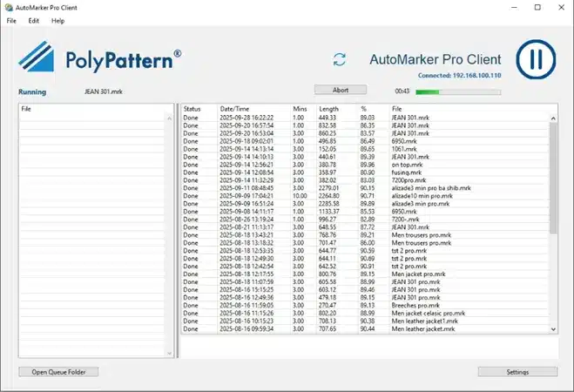This screenshot has width=574, height=392.
Task: Open the File menu
Action: coord(11,21)
